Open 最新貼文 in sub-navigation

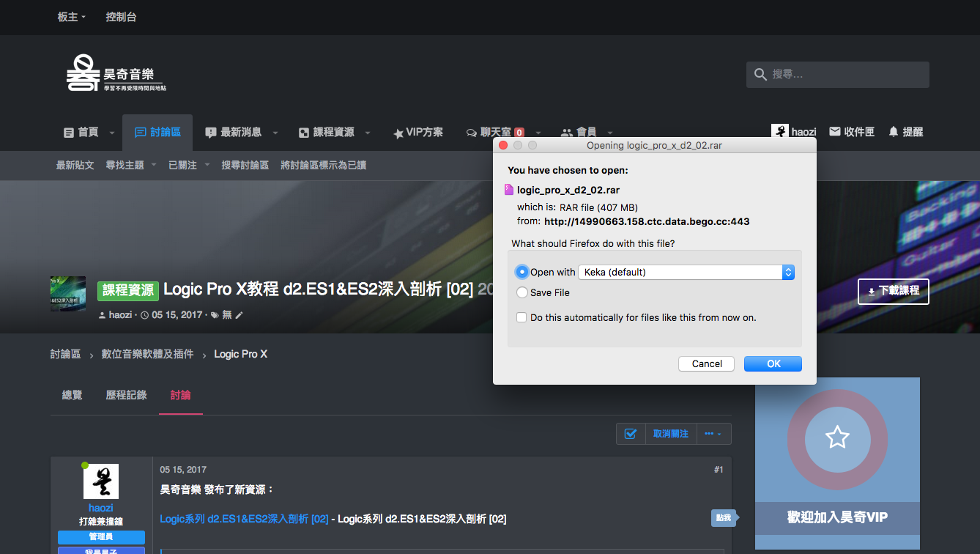(x=75, y=166)
